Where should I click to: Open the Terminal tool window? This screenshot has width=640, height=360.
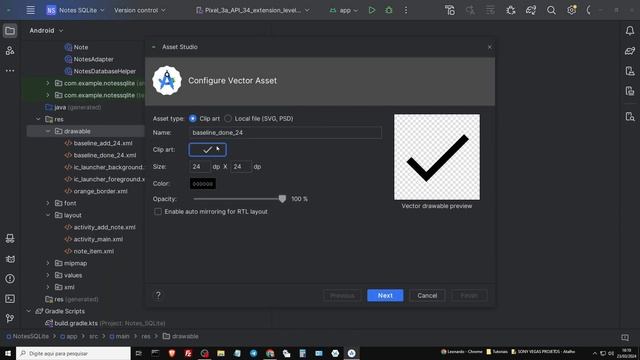(x=10, y=299)
